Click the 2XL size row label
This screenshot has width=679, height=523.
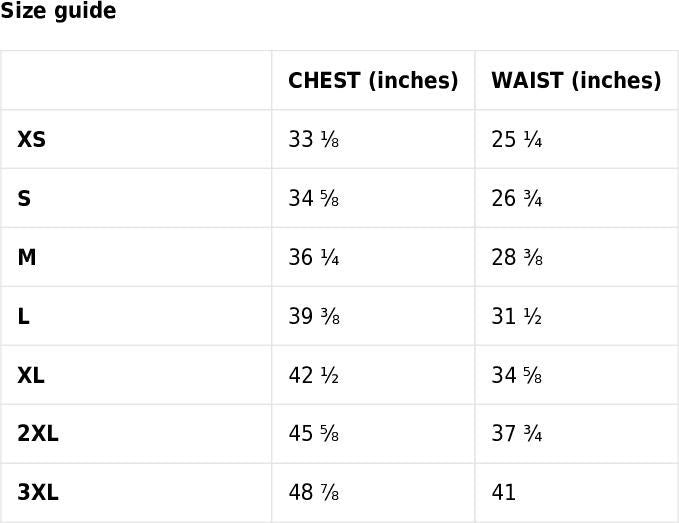38,434
